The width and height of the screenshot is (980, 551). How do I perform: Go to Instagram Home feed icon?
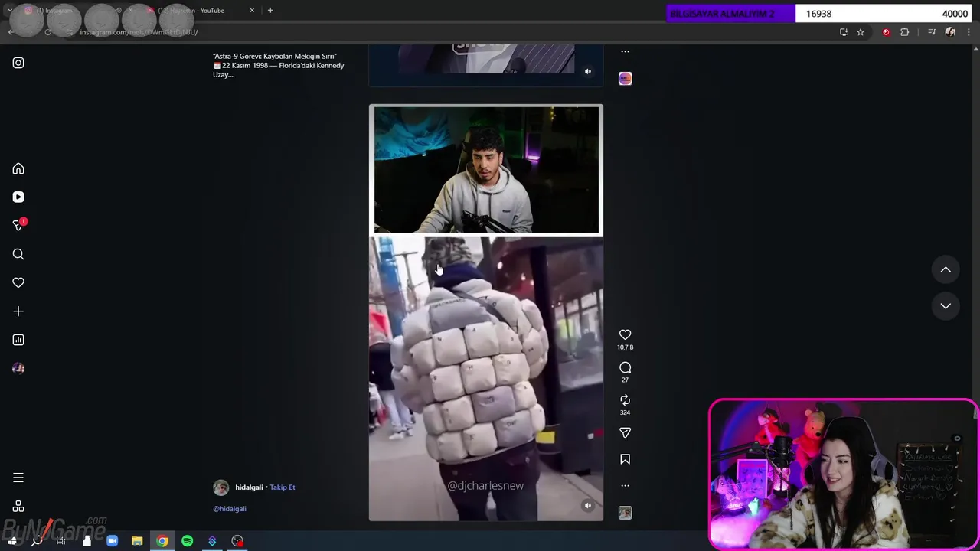click(x=18, y=168)
